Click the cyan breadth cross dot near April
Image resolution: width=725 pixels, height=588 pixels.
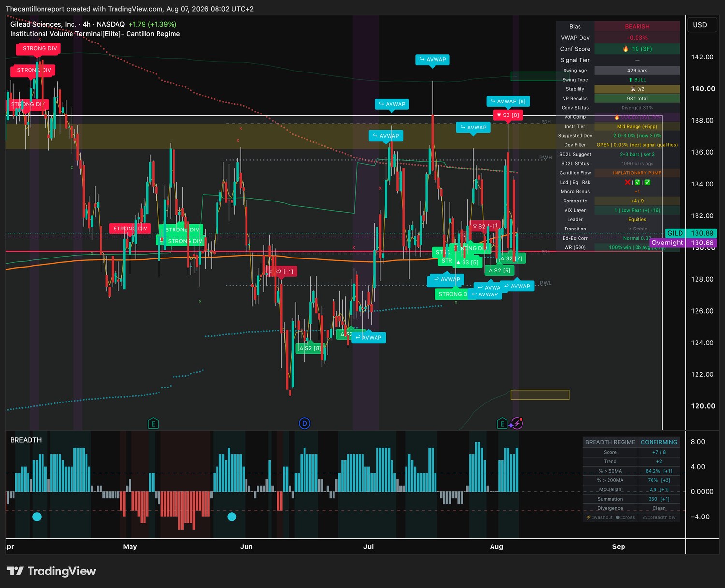tap(37, 516)
